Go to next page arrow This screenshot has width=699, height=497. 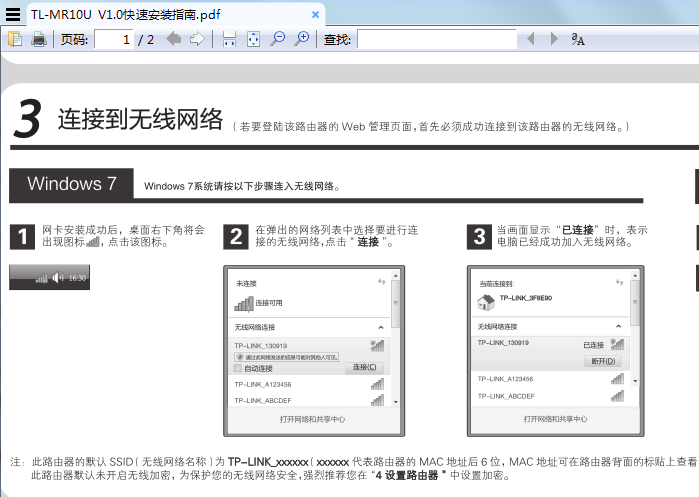tap(197, 39)
